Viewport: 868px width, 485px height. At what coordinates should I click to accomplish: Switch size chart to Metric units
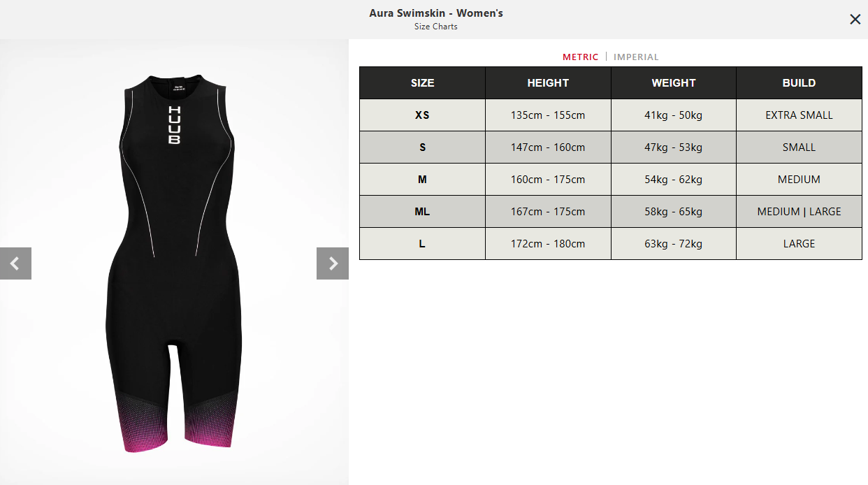point(581,57)
